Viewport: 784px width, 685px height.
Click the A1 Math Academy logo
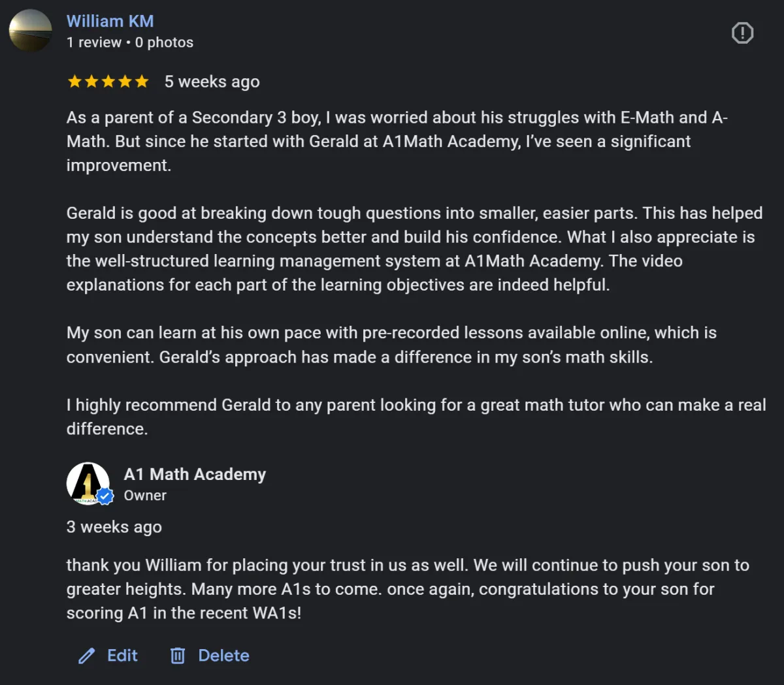[87, 483]
